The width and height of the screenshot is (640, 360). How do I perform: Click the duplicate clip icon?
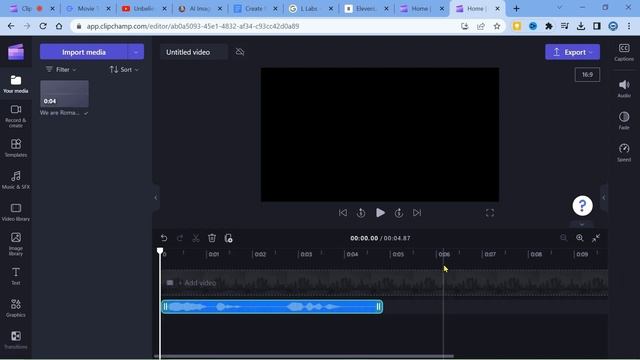(x=228, y=238)
